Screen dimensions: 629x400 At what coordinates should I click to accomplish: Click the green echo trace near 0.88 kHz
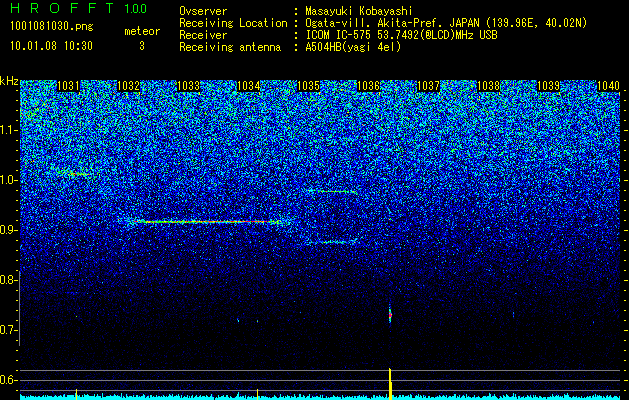[334, 242]
